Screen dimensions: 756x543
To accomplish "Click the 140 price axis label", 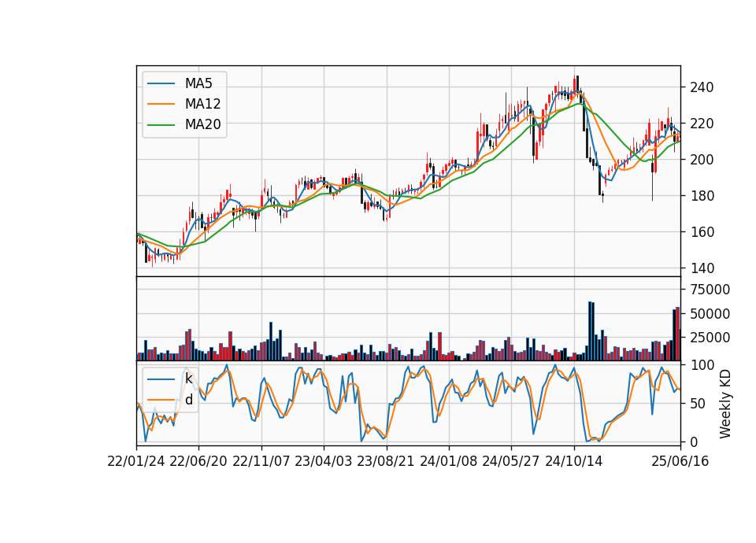I will tap(702, 268).
